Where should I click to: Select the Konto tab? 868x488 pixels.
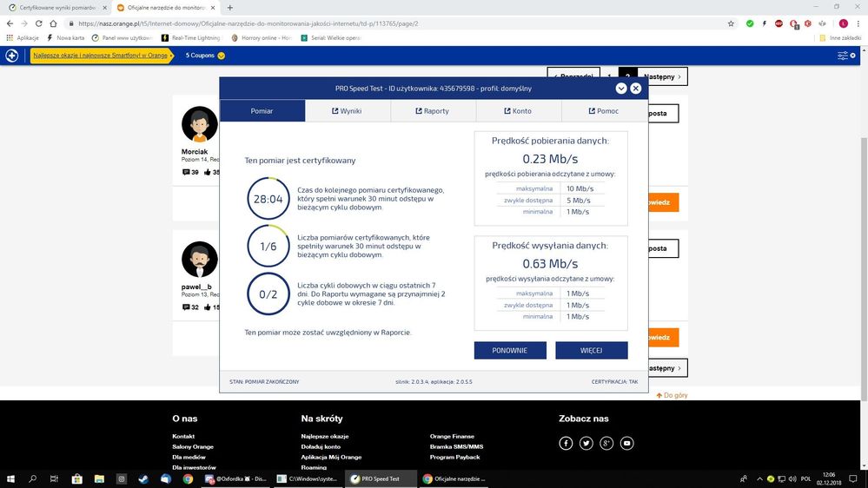click(x=518, y=111)
